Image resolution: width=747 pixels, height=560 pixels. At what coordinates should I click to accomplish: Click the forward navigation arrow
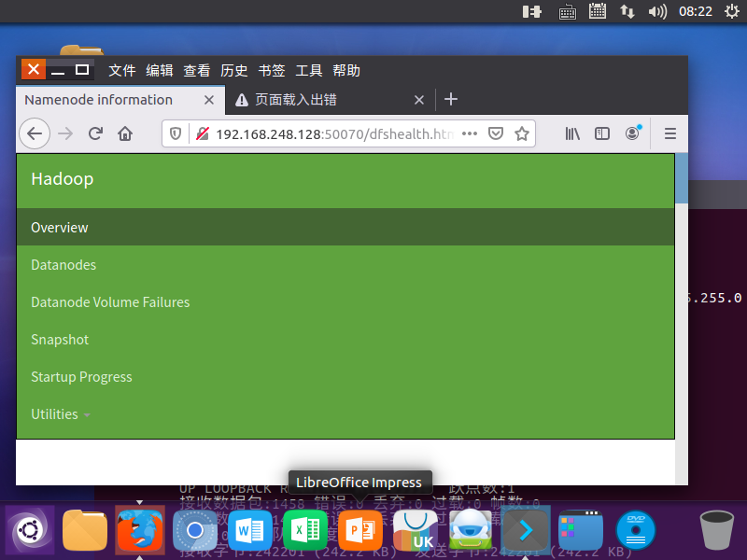tap(65, 133)
